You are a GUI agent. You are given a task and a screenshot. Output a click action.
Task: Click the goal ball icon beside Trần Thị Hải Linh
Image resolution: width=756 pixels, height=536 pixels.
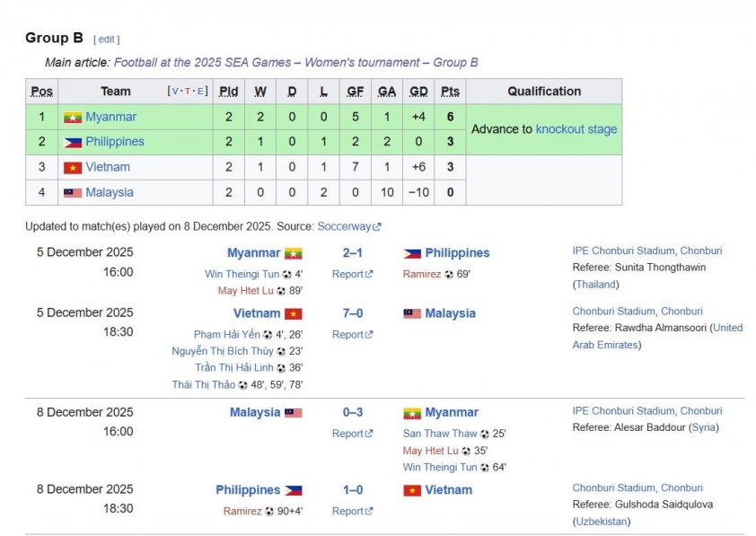coord(281,368)
